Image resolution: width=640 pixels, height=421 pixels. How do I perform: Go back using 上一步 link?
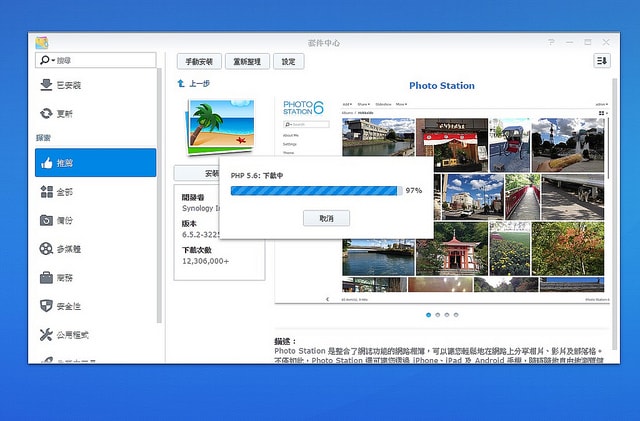tap(194, 85)
